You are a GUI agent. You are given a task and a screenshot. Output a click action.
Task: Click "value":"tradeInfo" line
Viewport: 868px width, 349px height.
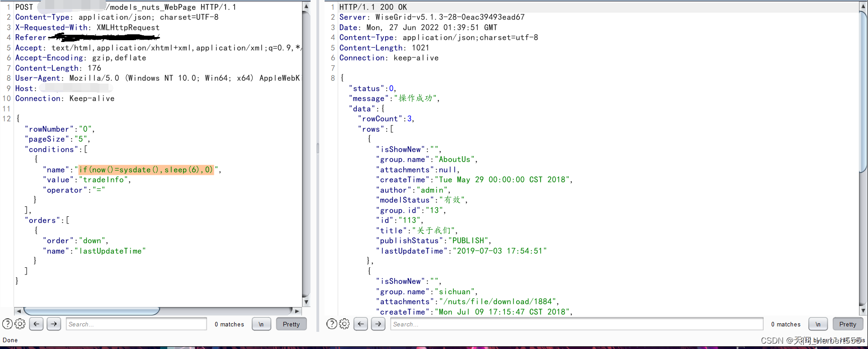[x=87, y=180]
